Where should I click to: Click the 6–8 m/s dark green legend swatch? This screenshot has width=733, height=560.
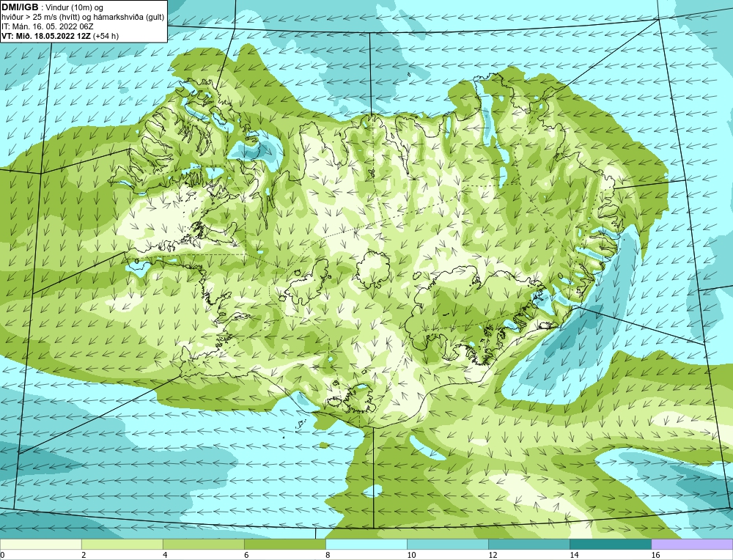pyautogui.click(x=284, y=544)
